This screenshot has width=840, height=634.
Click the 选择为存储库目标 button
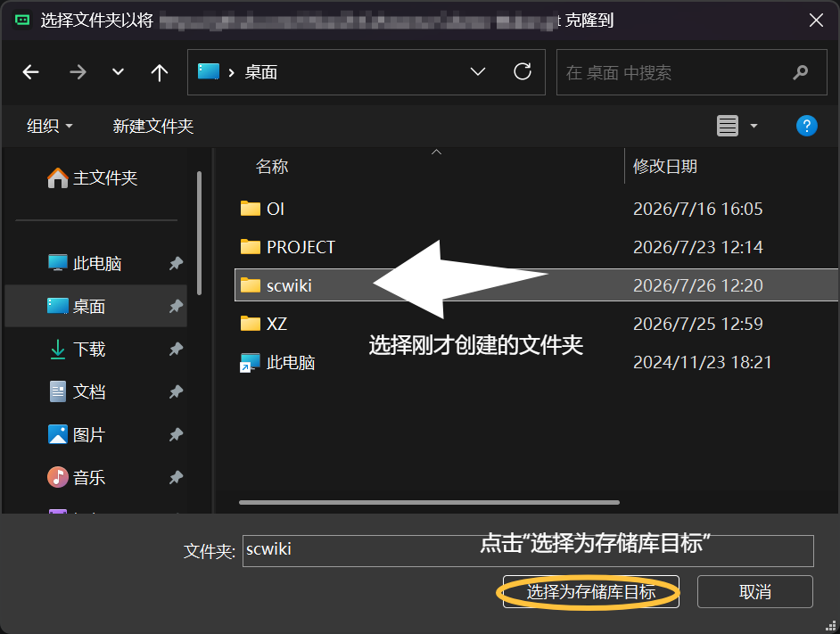pos(591,592)
